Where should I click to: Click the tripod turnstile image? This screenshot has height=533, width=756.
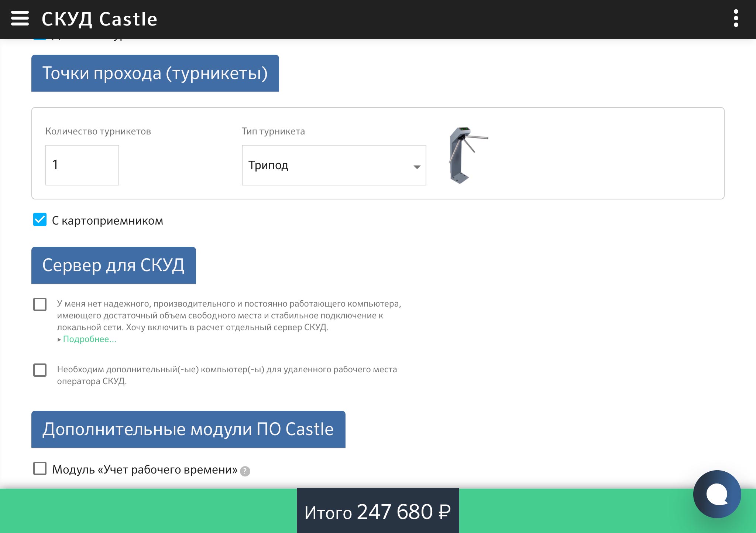coord(468,155)
